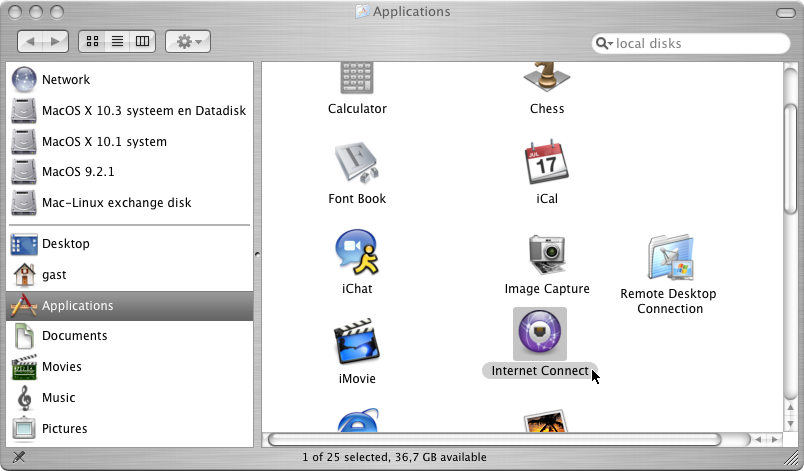Click the vertical scrollbar thumb
This screenshot has height=471, width=804.
[x=790, y=158]
